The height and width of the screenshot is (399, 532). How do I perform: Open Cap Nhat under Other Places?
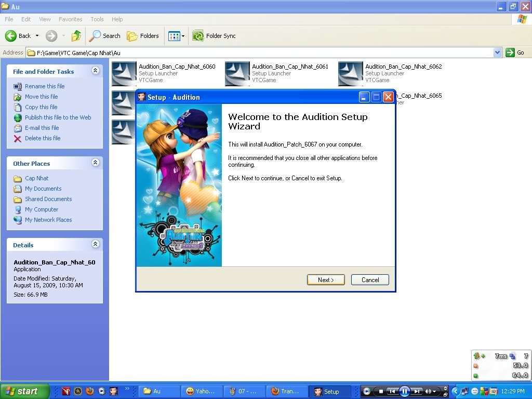(x=37, y=178)
